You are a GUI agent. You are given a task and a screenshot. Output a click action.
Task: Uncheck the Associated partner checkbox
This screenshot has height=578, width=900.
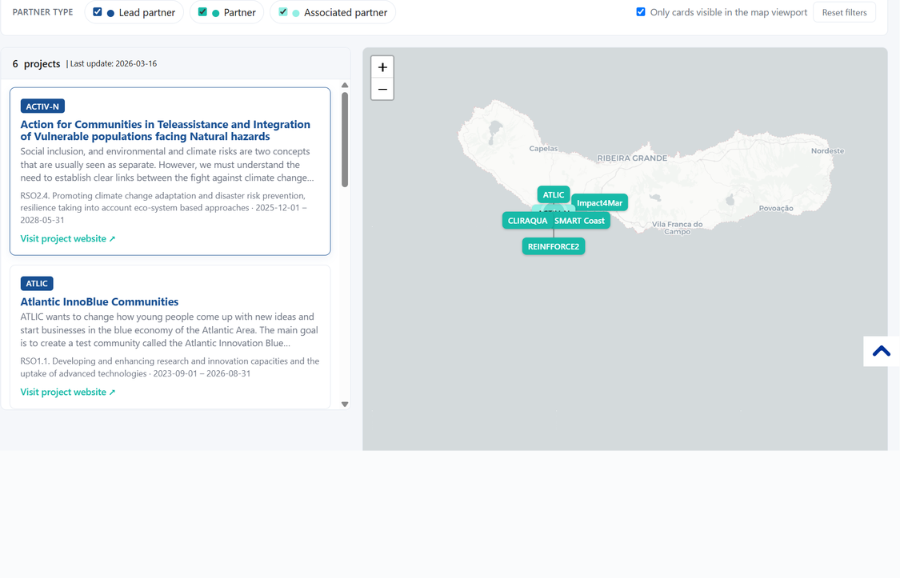(x=283, y=11)
